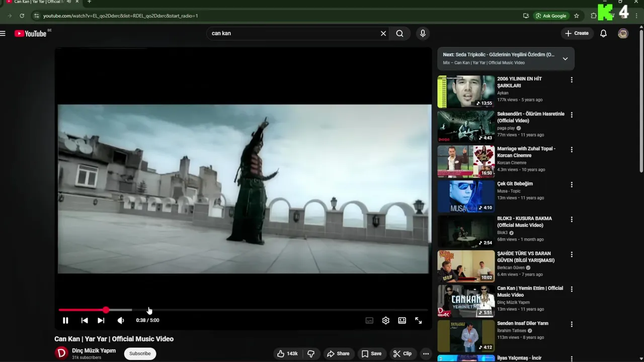
Task: Open Korcan Cinemre channel name
Action: click(512, 163)
